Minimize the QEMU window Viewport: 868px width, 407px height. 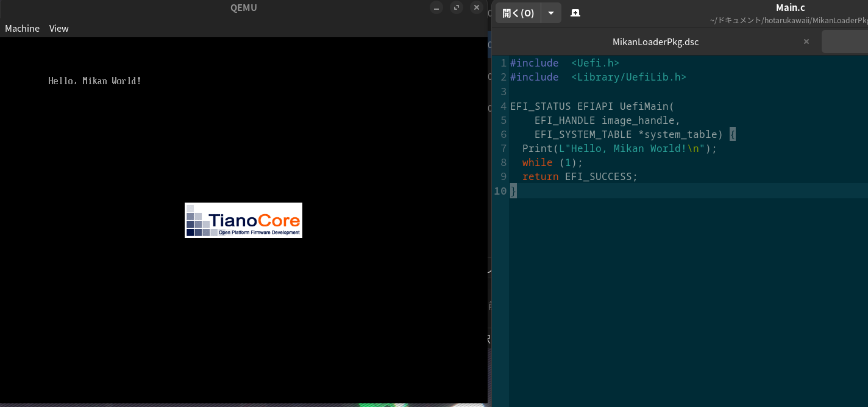point(436,8)
